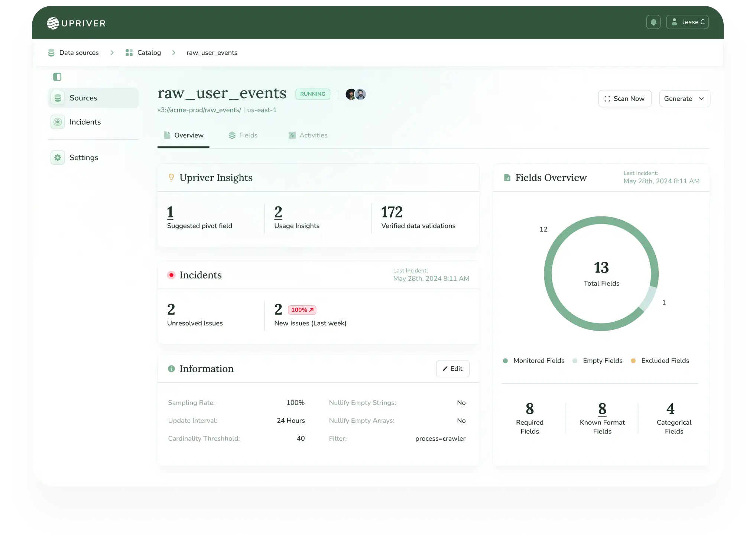Viewport: 756px width, 544px height.
Task: Toggle the Monitored Fields legend item
Action: pos(533,361)
